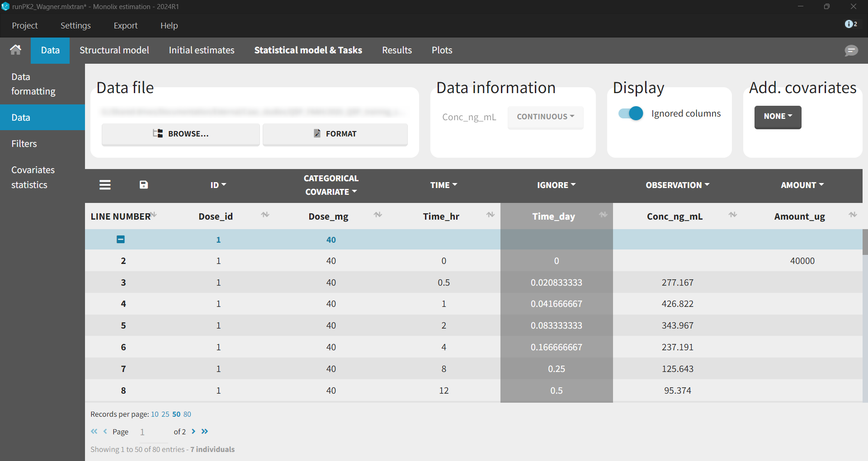868x461 pixels.
Task: Switch to the Structural model tab
Action: coord(114,50)
